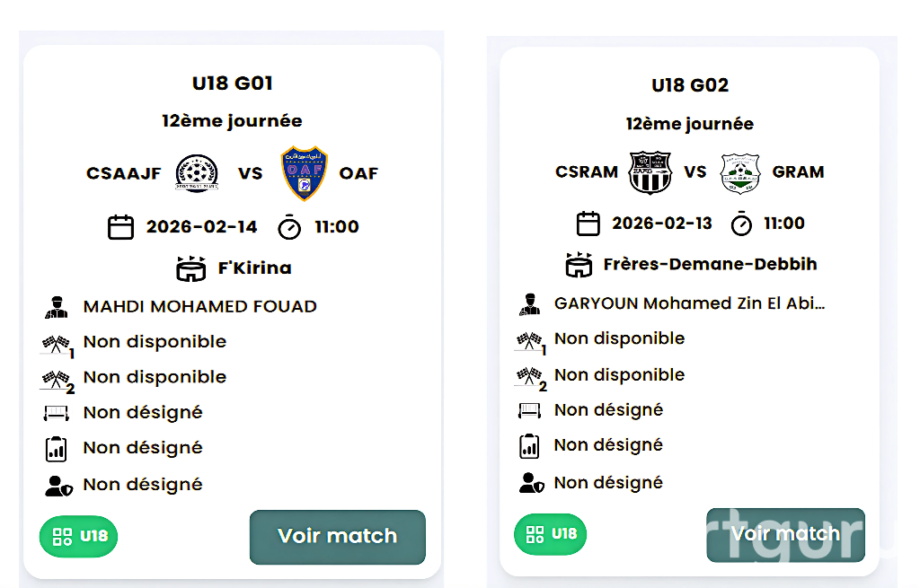The image size is (920, 588).
Task: Open Voir match for CSAAJF vs OAF
Action: click(x=337, y=537)
